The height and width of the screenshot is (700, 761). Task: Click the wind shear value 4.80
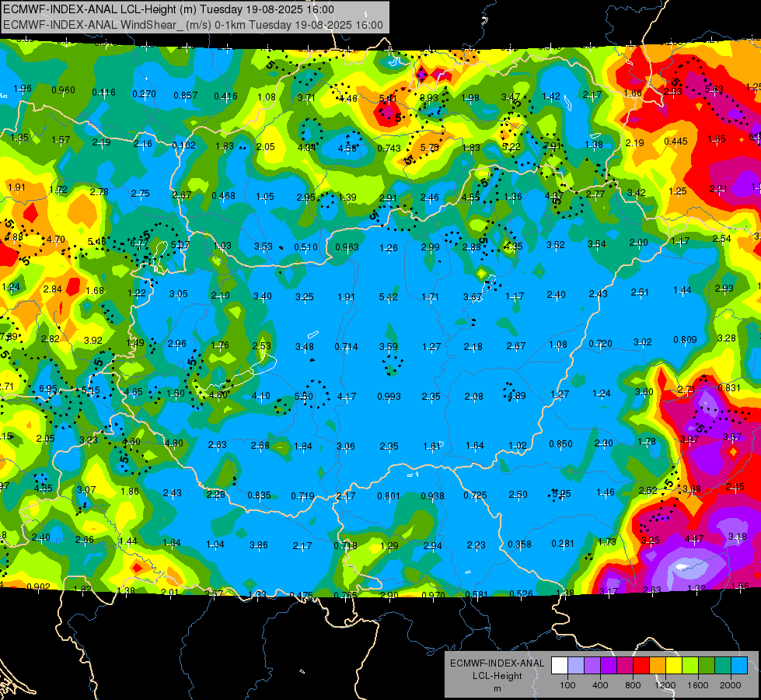point(174,443)
